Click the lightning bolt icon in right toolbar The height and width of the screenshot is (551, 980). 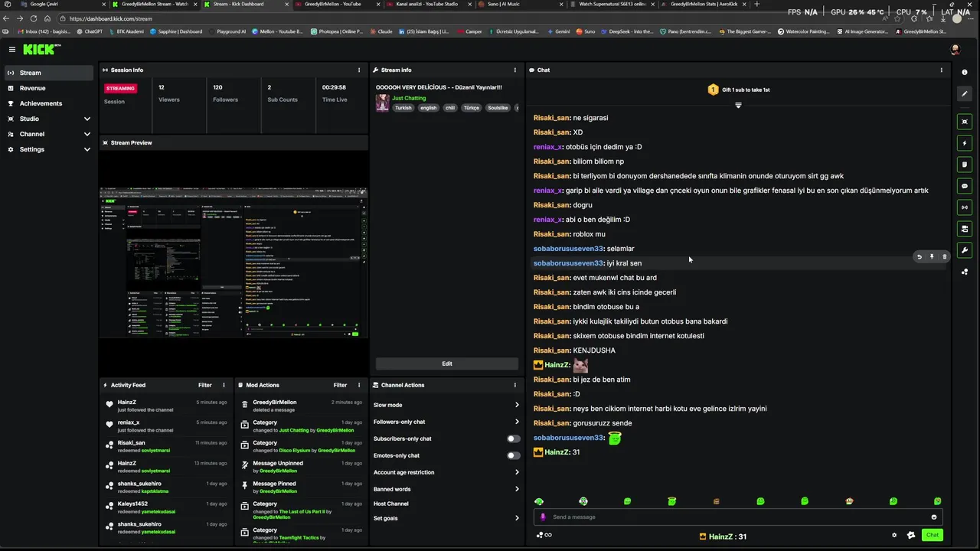(965, 143)
